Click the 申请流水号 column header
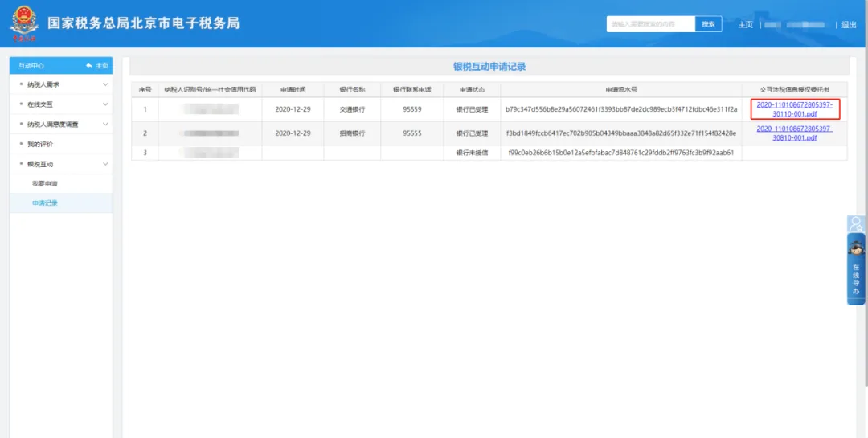868x438 pixels. click(x=621, y=89)
